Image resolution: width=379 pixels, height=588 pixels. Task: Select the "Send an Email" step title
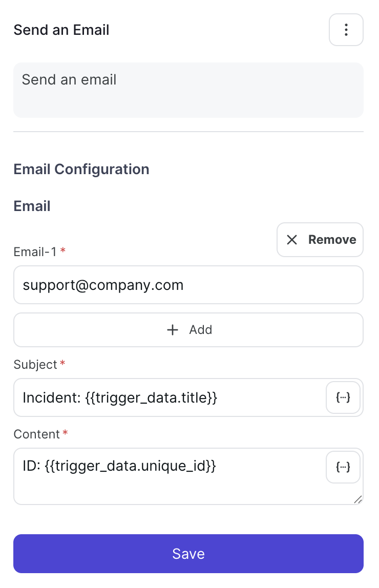61,30
